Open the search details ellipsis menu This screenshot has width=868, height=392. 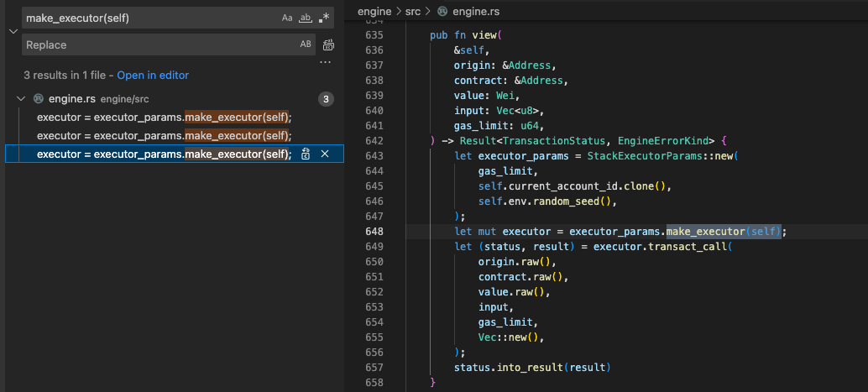[326, 63]
